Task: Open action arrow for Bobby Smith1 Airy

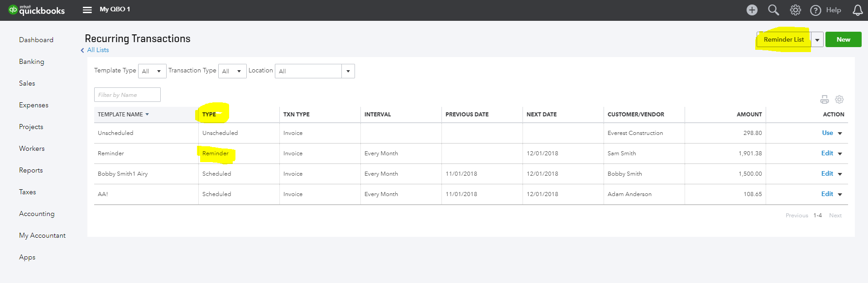Action: pos(840,174)
